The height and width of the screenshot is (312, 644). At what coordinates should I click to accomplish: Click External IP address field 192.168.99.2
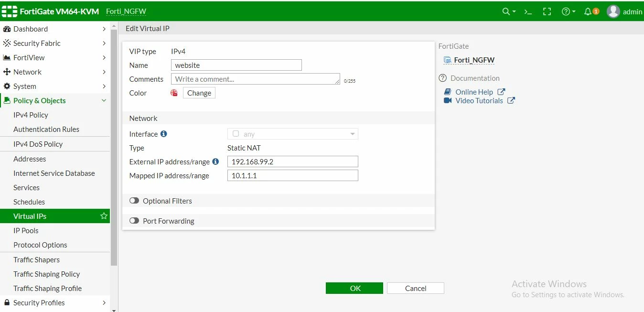293,161
